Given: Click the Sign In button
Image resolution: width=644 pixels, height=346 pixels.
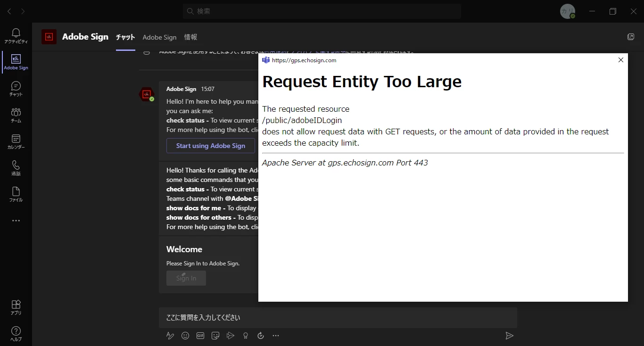Looking at the screenshot, I should click(x=186, y=278).
